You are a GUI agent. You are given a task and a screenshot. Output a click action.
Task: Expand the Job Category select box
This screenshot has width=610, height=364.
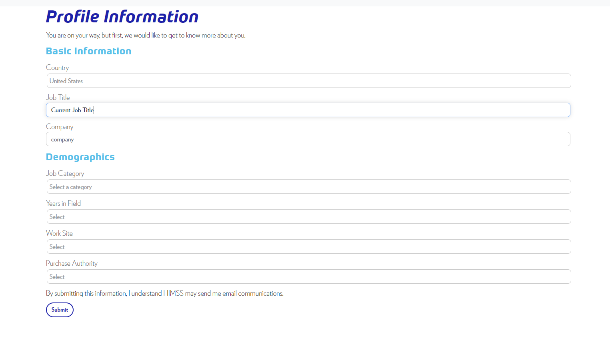(308, 187)
